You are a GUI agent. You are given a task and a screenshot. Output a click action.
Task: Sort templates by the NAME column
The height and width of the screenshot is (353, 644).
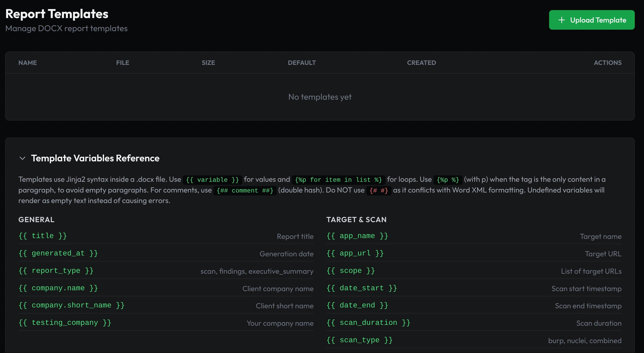tap(27, 63)
